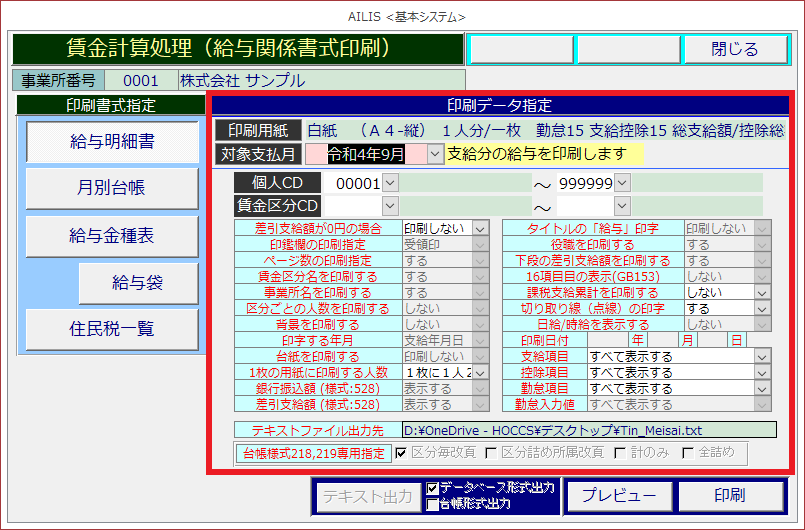Click the 印刷用紙 label button
This screenshot has width=805, height=530.
coord(257,130)
